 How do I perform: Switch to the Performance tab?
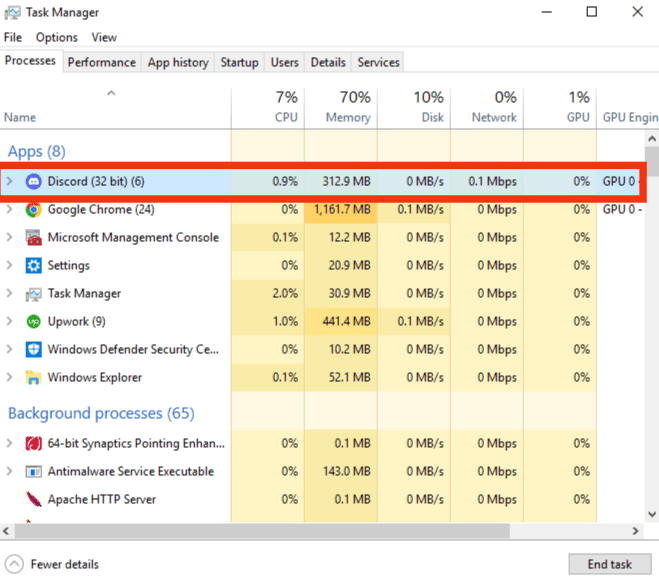pyautogui.click(x=102, y=62)
